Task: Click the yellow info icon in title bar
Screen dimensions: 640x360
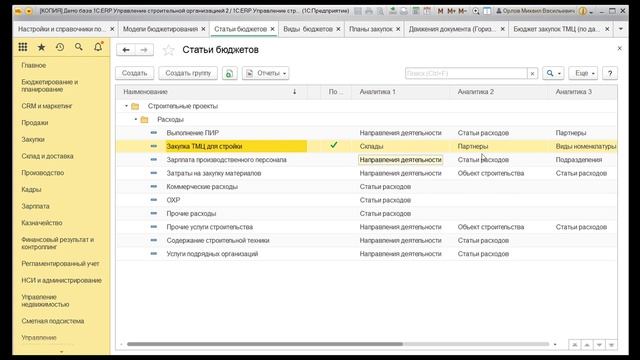Action: [x=583, y=11]
